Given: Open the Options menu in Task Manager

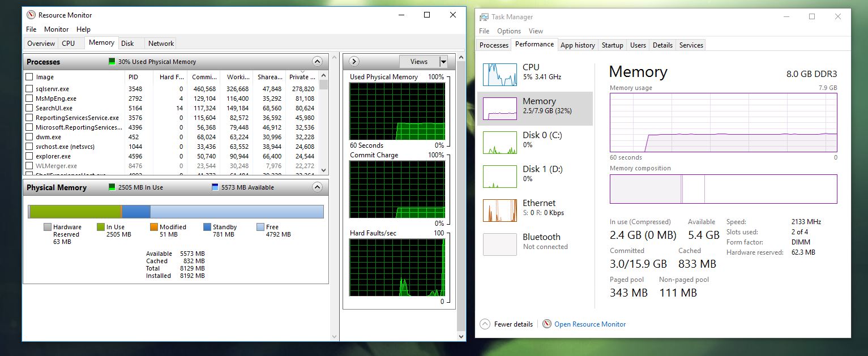Looking at the screenshot, I should click(508, 31).
